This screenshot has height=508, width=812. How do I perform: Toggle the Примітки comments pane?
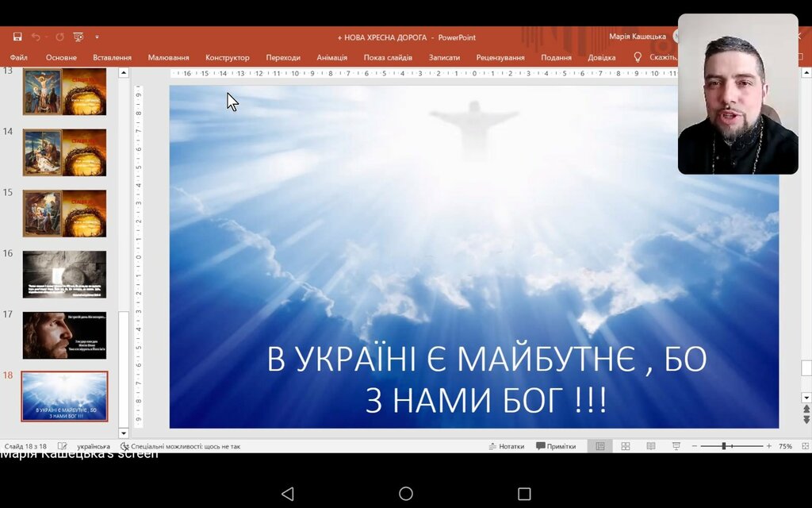(556, 446)
